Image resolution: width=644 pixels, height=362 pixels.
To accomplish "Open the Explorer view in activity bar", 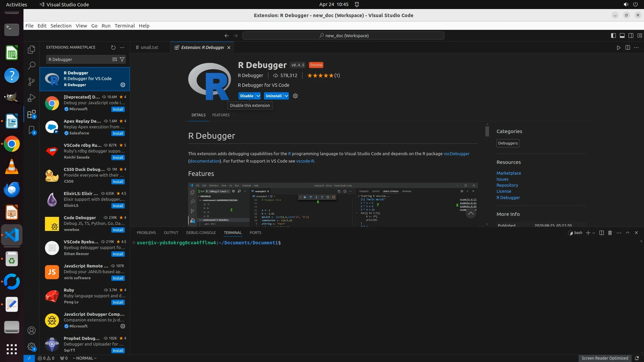I will (32, 50).
